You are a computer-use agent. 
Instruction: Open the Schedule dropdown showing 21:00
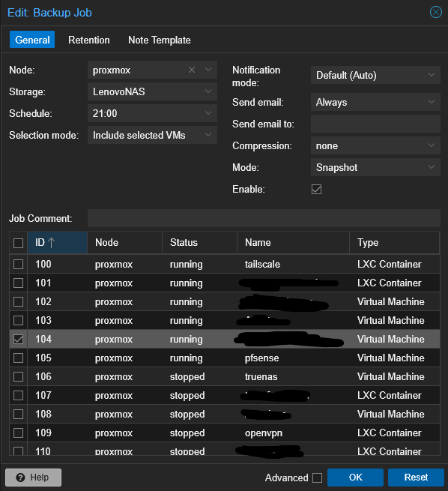(x=152, y=113)
